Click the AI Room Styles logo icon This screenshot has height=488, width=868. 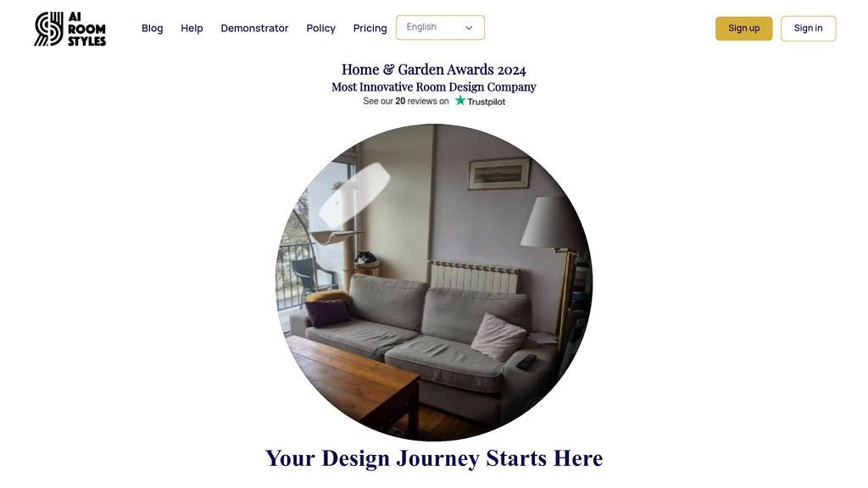pyautogui.click(x=48, y=29)
